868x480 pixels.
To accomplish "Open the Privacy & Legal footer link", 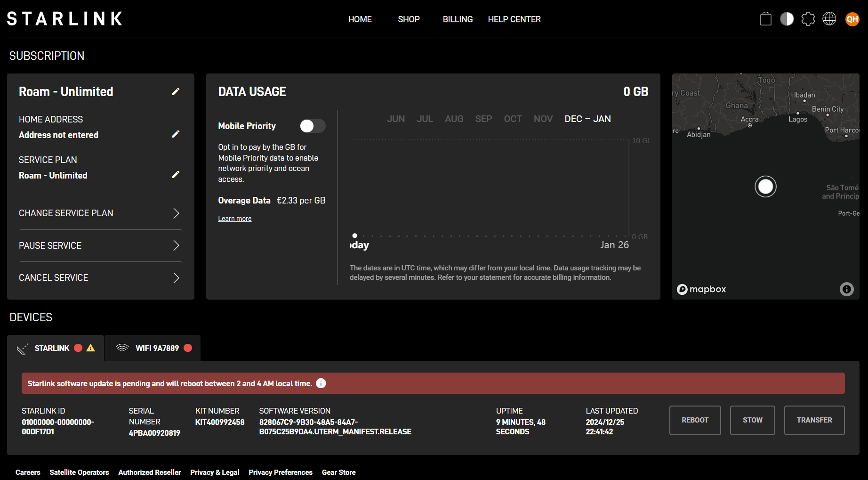I will (215, 472).
